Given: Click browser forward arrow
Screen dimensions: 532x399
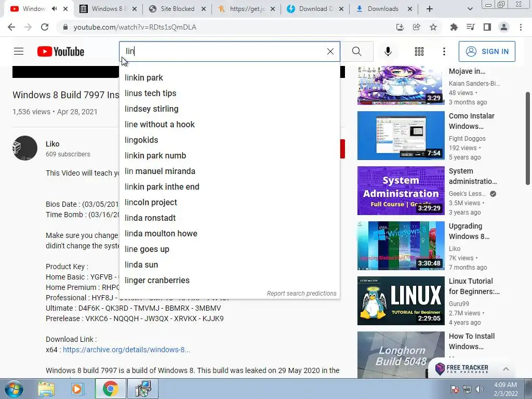Looking at the screenshot, I should [28, 27].
